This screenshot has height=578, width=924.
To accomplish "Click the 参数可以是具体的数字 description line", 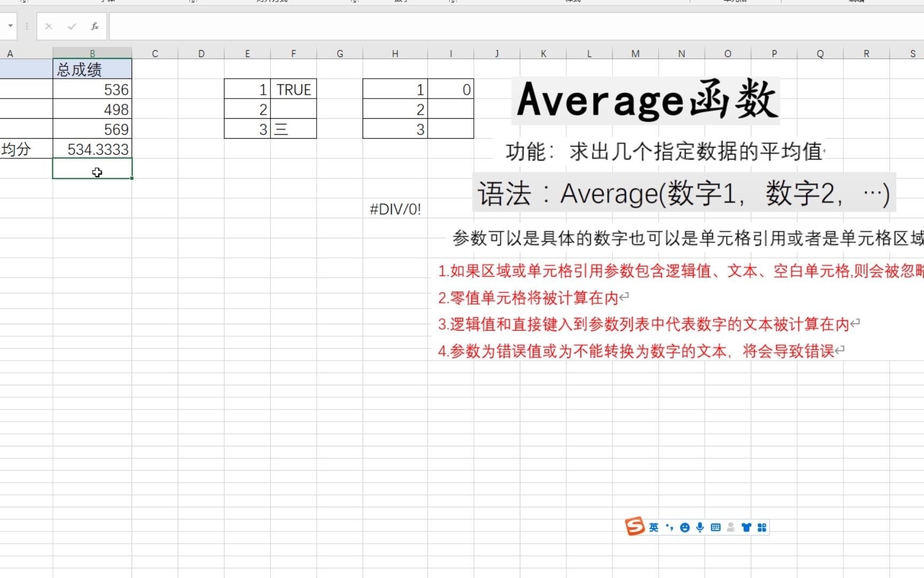I will pyautogui.click(x=688, y=238).
